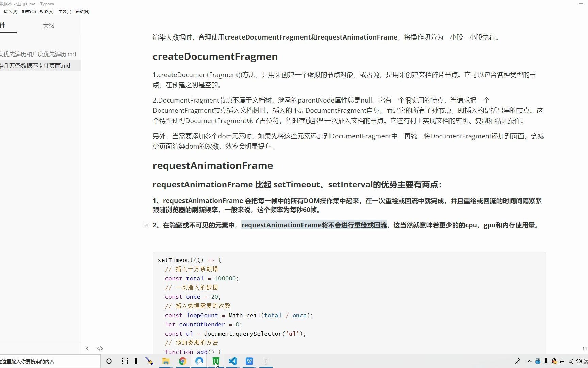Viewport: 588px width, 368px height.
Task: Toggle Typora source code mode icon
Action: 100,348
